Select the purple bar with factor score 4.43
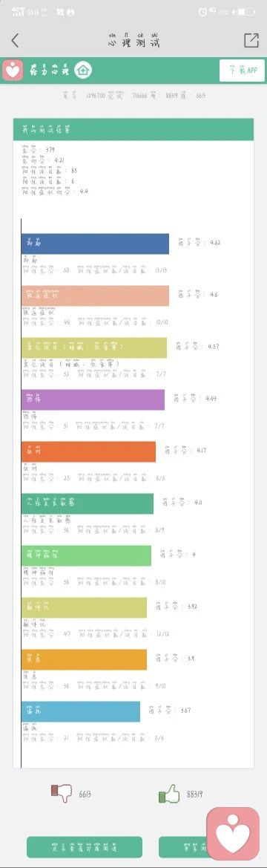This screenshot has width=267, height=868. 93,399
